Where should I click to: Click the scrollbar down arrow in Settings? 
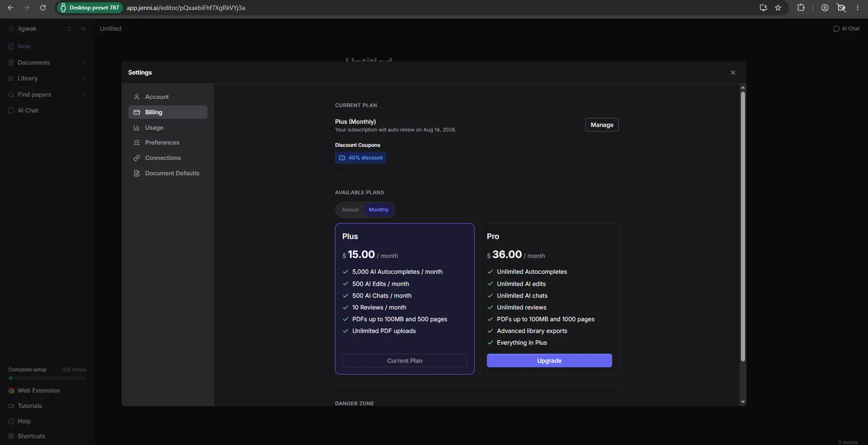[743, 402]
